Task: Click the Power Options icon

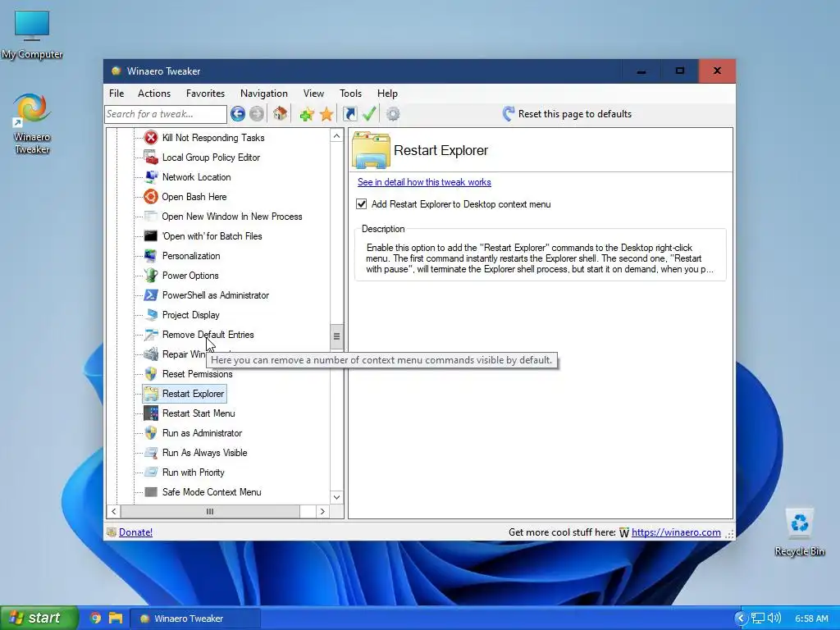Action: point(151,276)
